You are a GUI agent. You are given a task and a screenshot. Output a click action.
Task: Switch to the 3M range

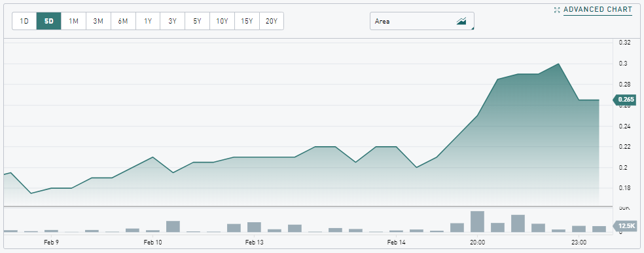click(98, 21)
